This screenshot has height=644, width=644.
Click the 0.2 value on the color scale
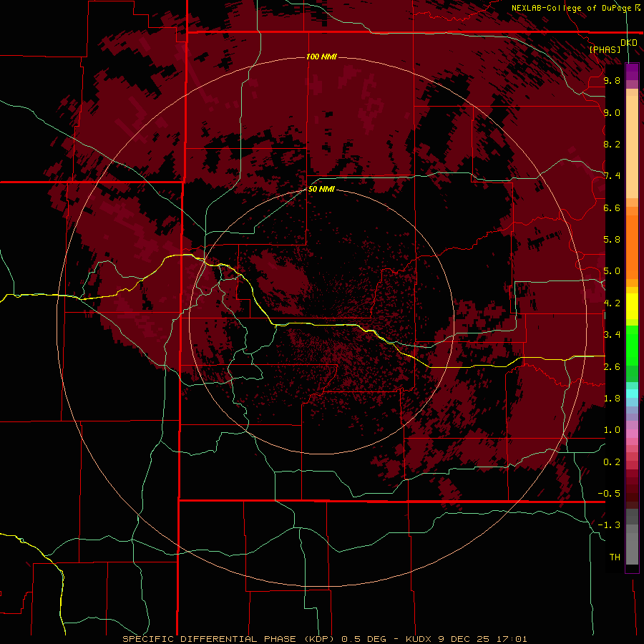point(612,462)
